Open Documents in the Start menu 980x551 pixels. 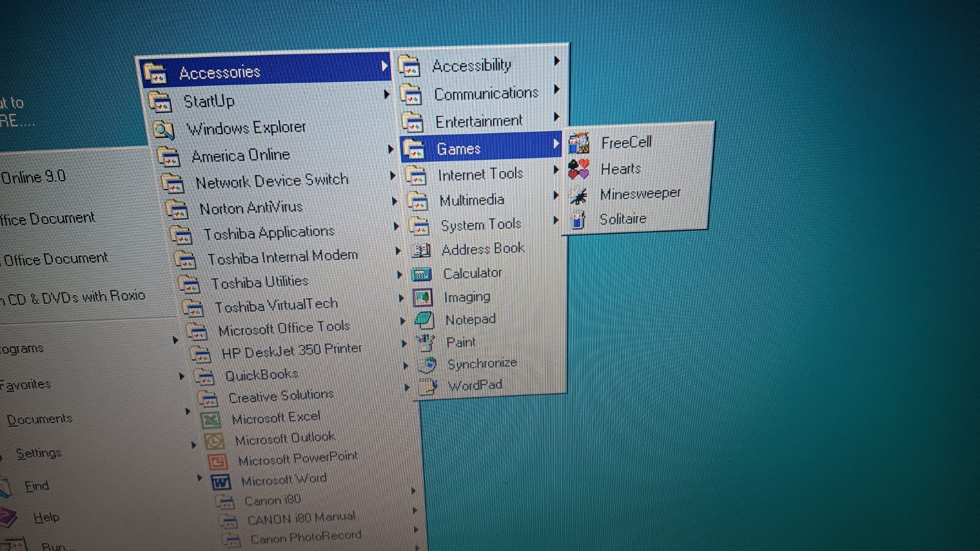pyautogui.click(x=39, y=419)
